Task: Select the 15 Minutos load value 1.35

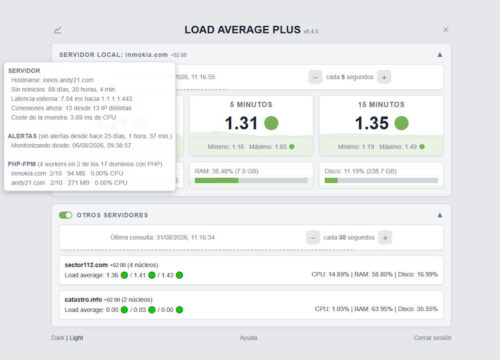Action: (x=372, y=123)
